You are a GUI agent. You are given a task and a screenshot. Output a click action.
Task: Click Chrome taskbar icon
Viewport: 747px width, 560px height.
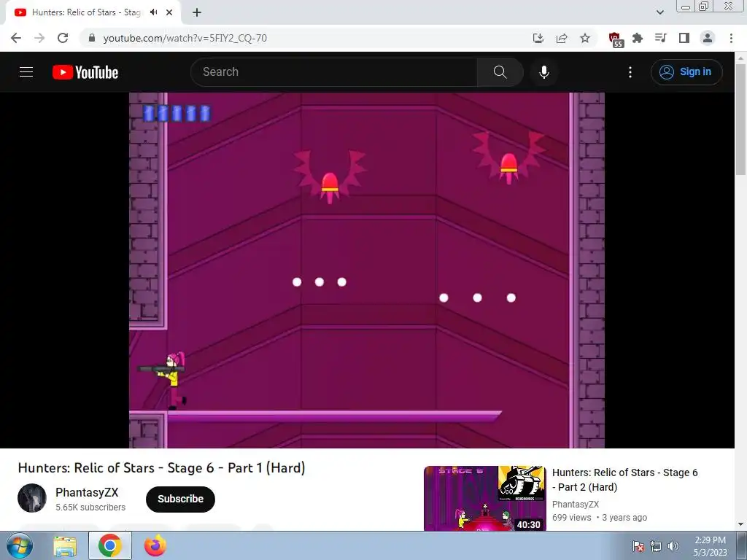pos(110,545)
